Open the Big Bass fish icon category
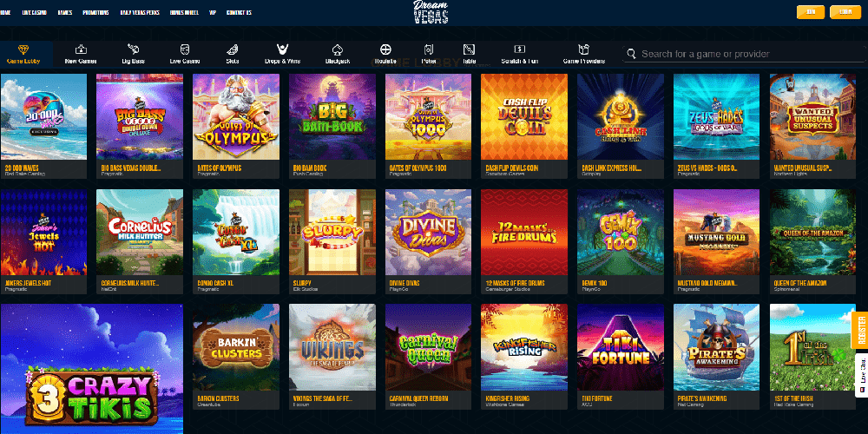 point(133,54)
